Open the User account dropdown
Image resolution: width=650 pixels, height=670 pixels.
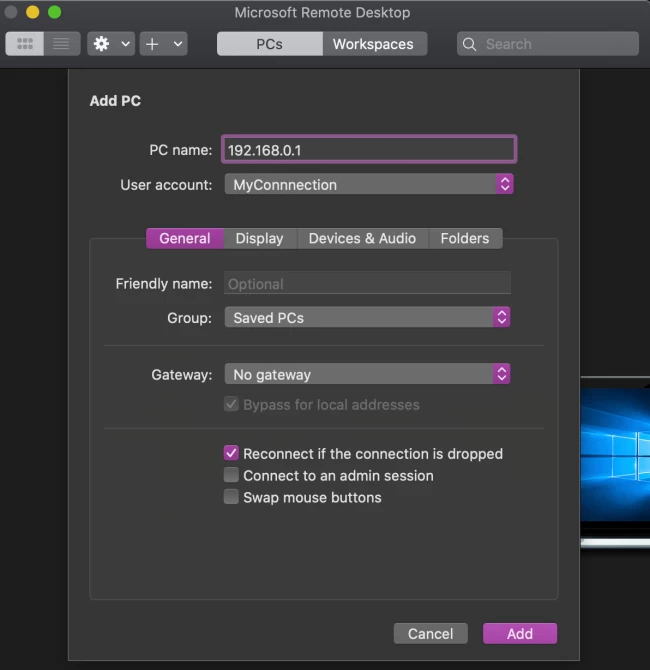[369, 184]
